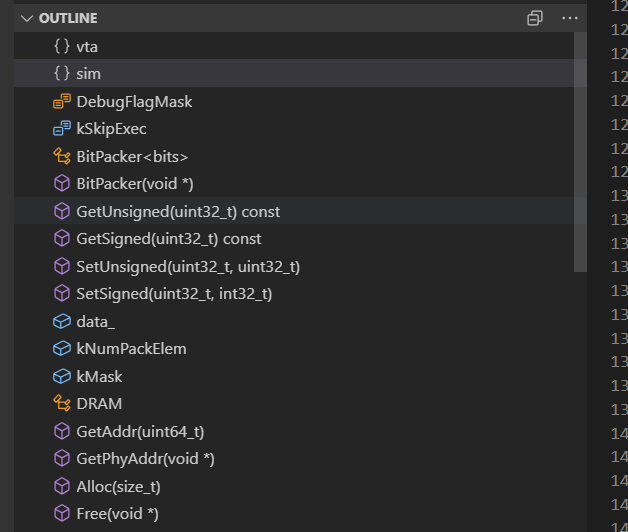
Task: Select the vta namespace in outline
Action: (294, 46)
